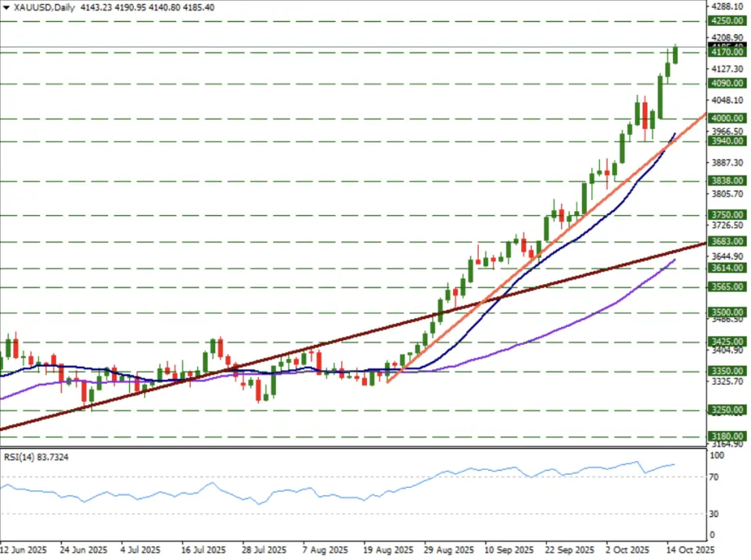This screenshot has width=751, height=560.
Task: Select the 4000.00 price level tag
Action: [727, 118]
